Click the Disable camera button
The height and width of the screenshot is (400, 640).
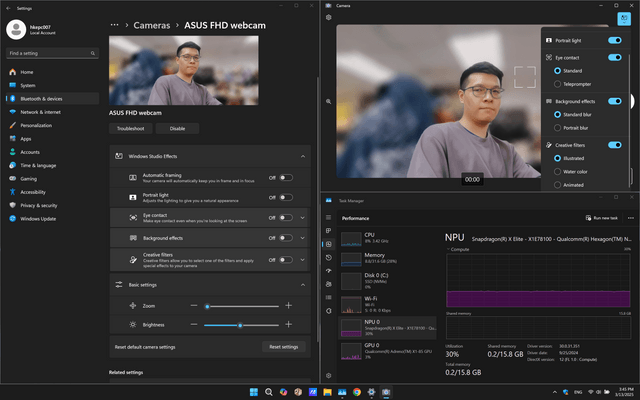pyautogui.click(x=177, y=128)
